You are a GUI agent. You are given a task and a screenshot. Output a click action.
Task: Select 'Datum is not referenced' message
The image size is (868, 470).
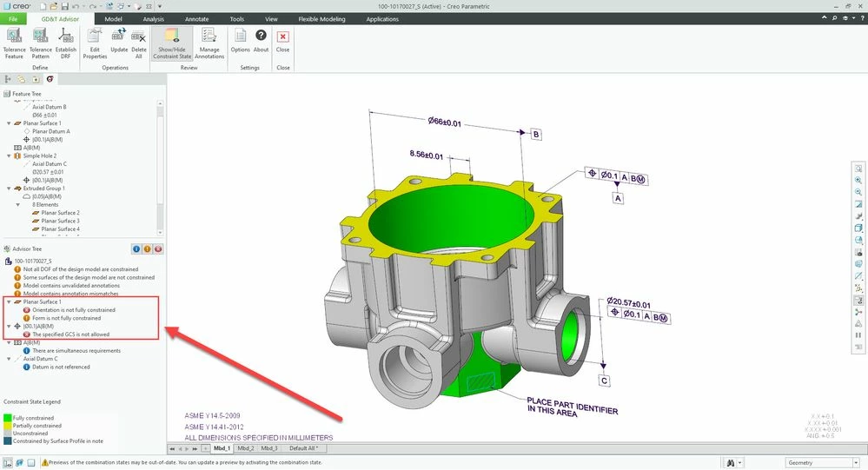point(61,367)
